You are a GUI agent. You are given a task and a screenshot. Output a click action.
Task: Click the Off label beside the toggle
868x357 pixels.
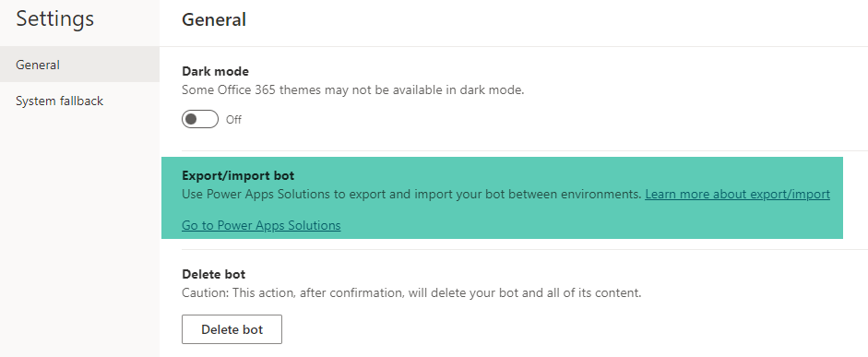233,120
